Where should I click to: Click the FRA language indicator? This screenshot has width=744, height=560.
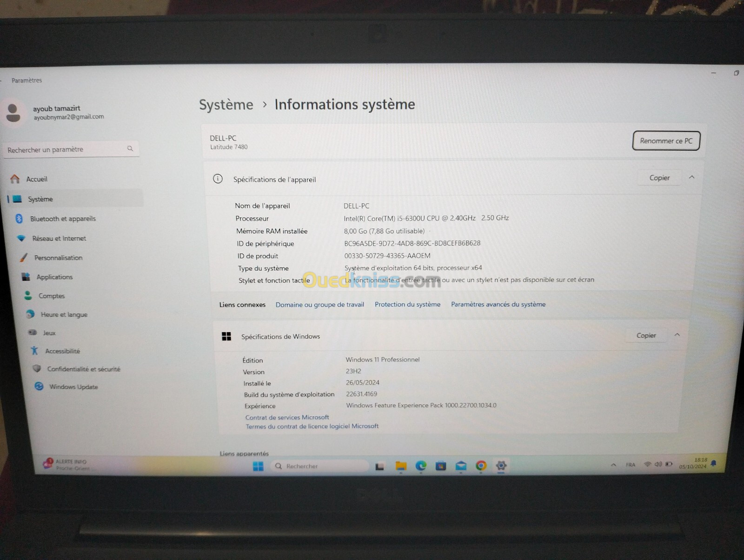point(630,465)
